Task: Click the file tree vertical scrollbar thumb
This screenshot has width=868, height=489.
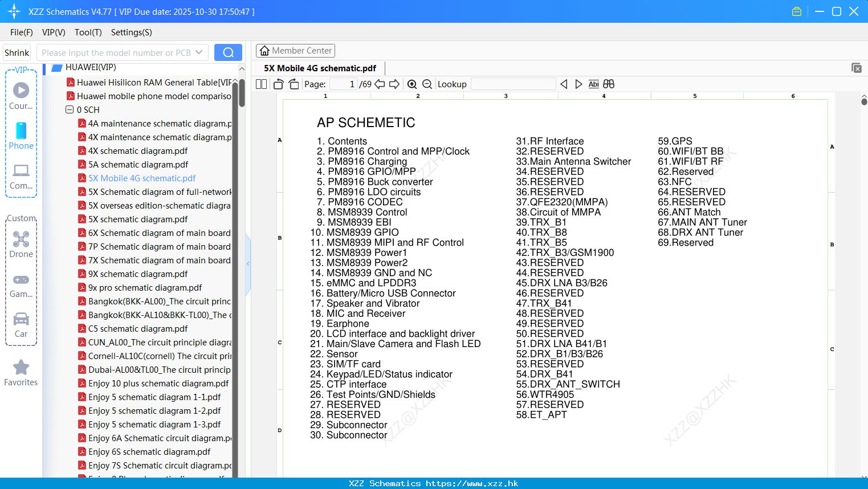Action: coord(242,93)
